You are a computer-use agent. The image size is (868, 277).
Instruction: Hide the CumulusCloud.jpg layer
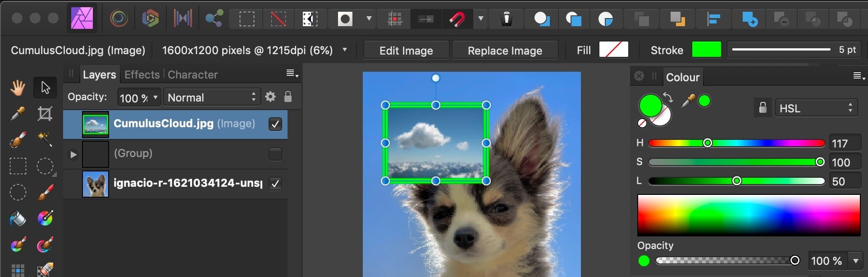pyautogui.click(x=275, y=124)
